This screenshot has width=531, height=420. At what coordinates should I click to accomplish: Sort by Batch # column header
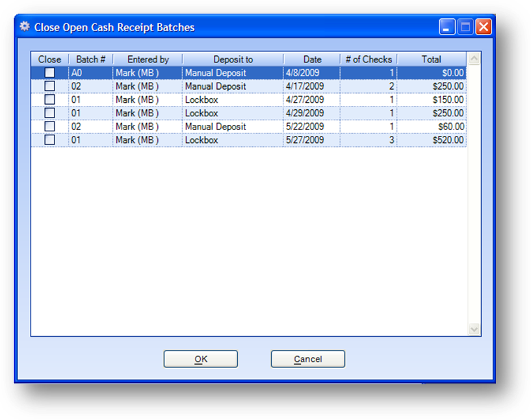click(91, 59)
